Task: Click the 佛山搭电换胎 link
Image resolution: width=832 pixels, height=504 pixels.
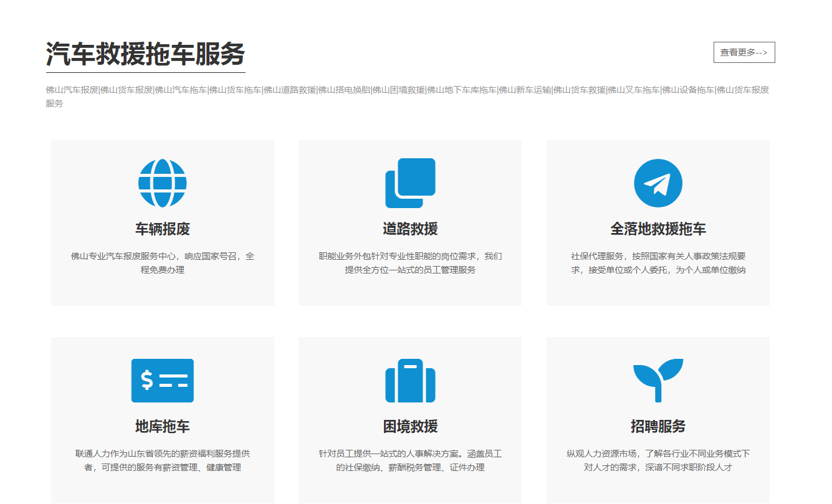Action: (x=343, y=90)
